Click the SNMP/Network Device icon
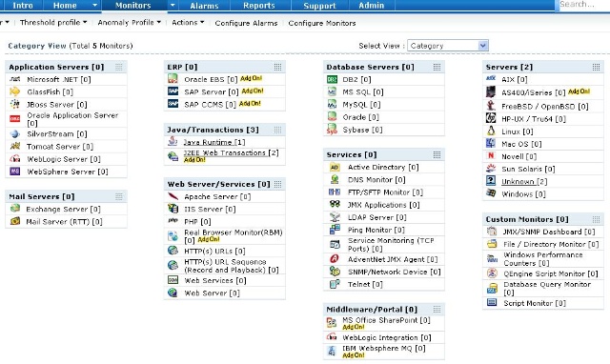 (x=335, y=272)
